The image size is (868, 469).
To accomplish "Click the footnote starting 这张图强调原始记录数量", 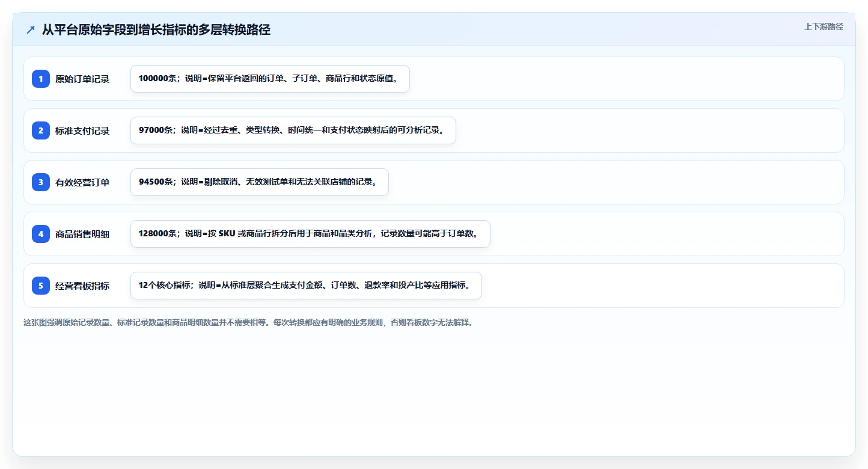I will (248, 322).
